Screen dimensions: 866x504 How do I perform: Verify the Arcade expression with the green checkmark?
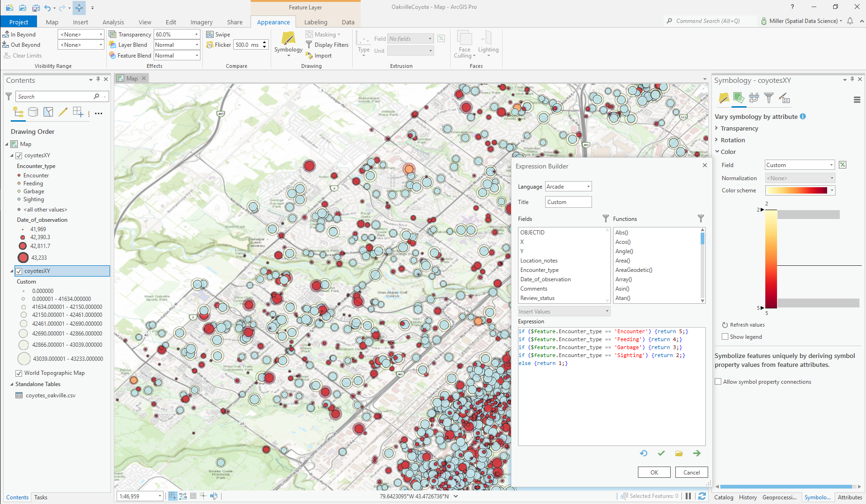point(661,453)
